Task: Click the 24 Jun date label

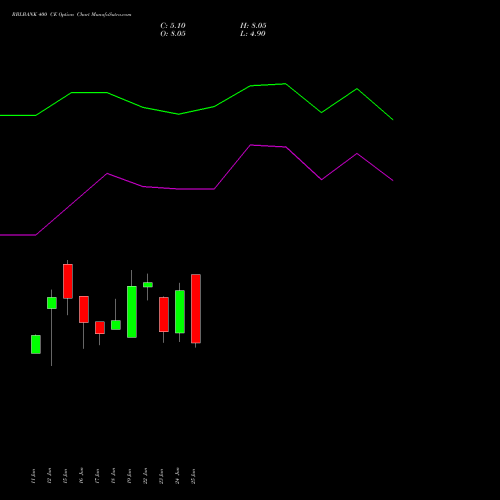Action: tap(177, 476)
